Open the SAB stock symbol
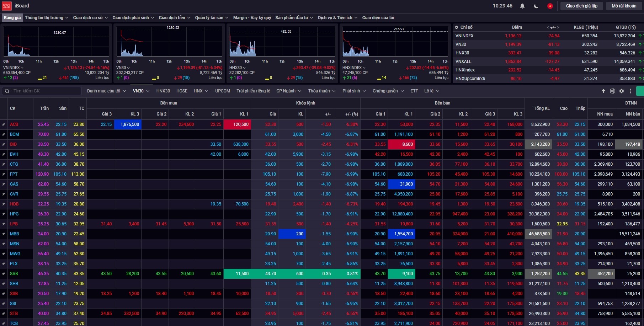Viewport: 644px width, 326px height. [14, 274]
